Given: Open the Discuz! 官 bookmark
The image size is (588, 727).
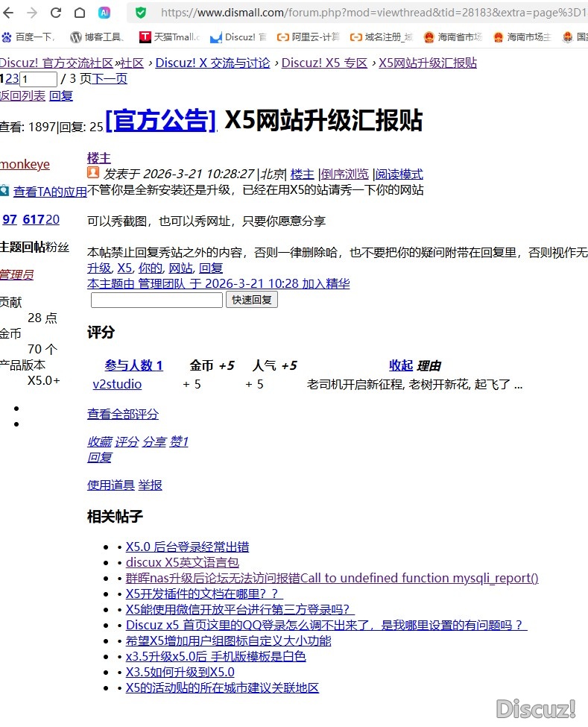Looking at the screenshot, I should (238, 37).
